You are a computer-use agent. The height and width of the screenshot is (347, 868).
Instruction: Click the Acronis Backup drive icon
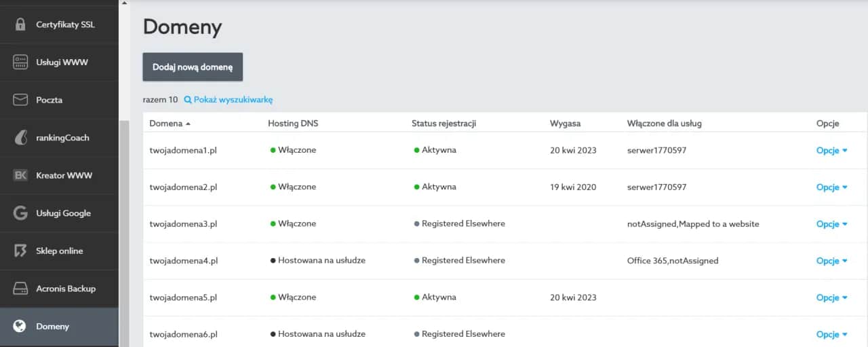coord(20,289)
